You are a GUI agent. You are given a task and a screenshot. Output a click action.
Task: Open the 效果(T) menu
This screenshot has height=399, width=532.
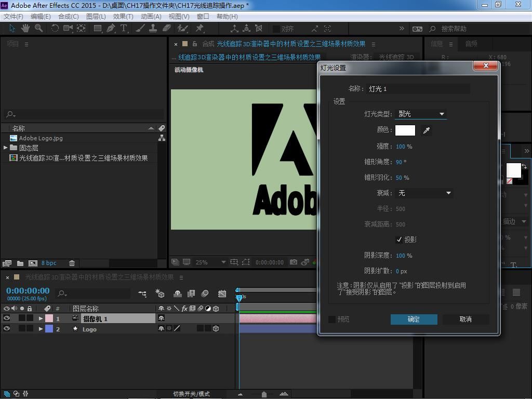123,17
